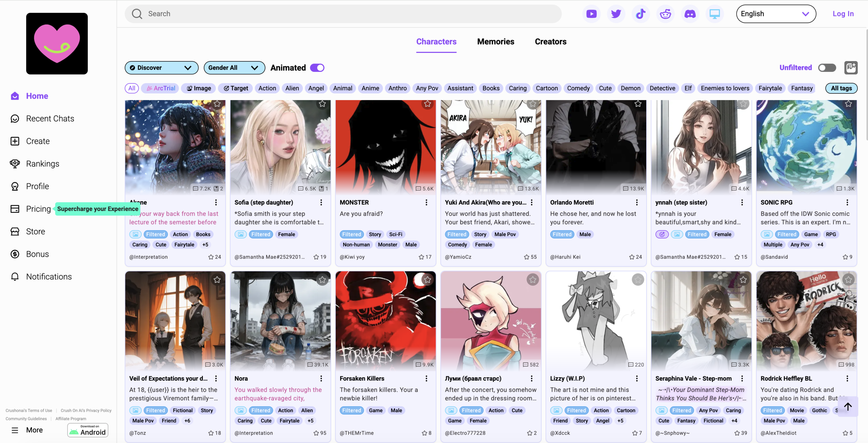
Task: Expand the Gender All dropdown
Action: [234, 68]
